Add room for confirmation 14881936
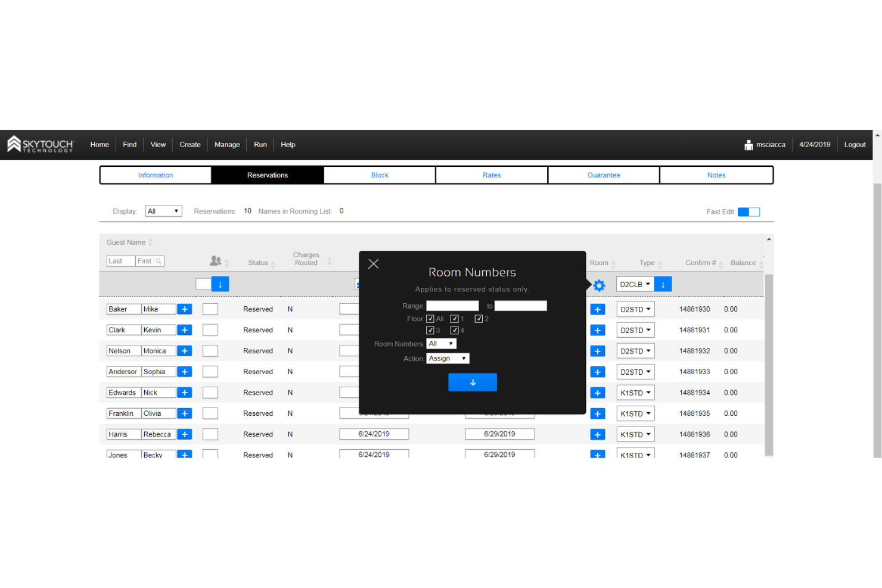This screenshot has width=882, height=588. tap(598, 434)
